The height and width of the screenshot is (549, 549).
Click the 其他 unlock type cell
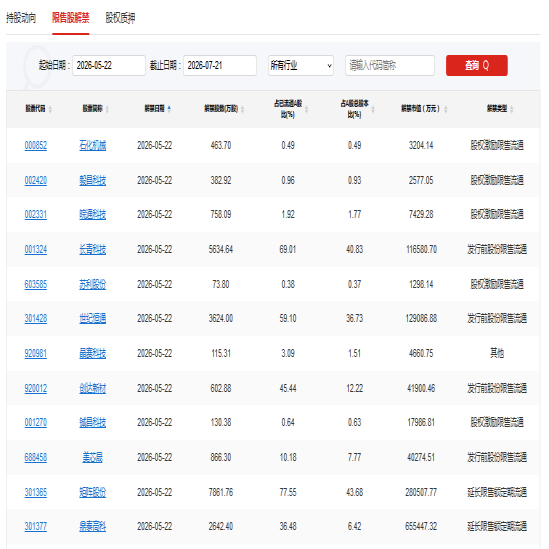pos(497,353)
